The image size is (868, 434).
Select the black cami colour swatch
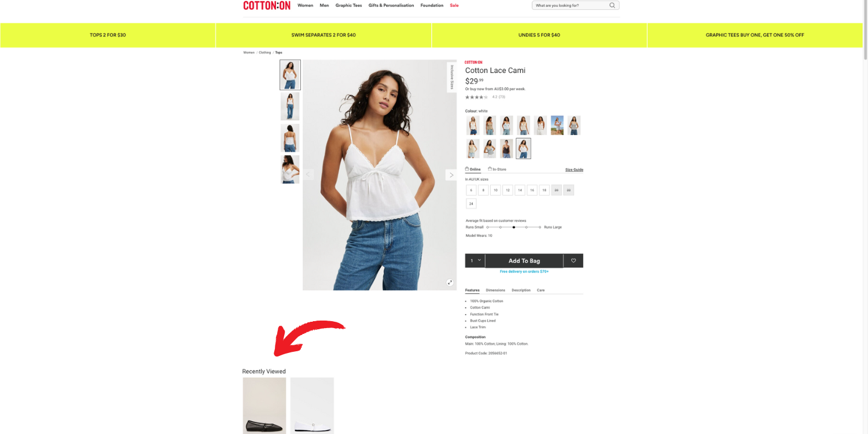pos(507,149)
